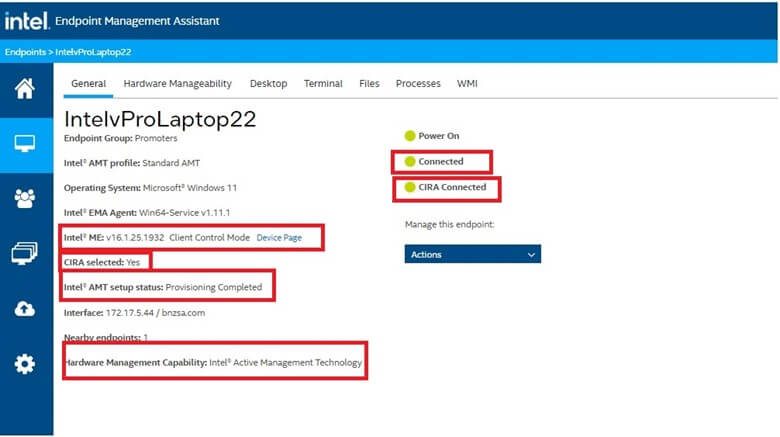The height and width of the screenshot is (437, 780).
Task: Open the Settings gear sidebar icon
Action: [24, 364]
